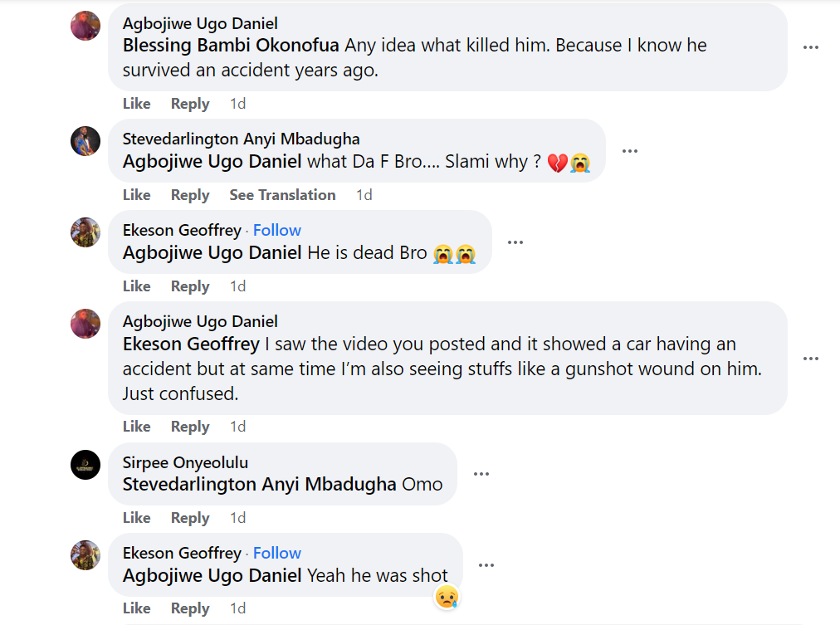840x625 pixels.
Task: Follow Ekeson Geoffrey on the bottom comment
Action: (x=276, y=553)
